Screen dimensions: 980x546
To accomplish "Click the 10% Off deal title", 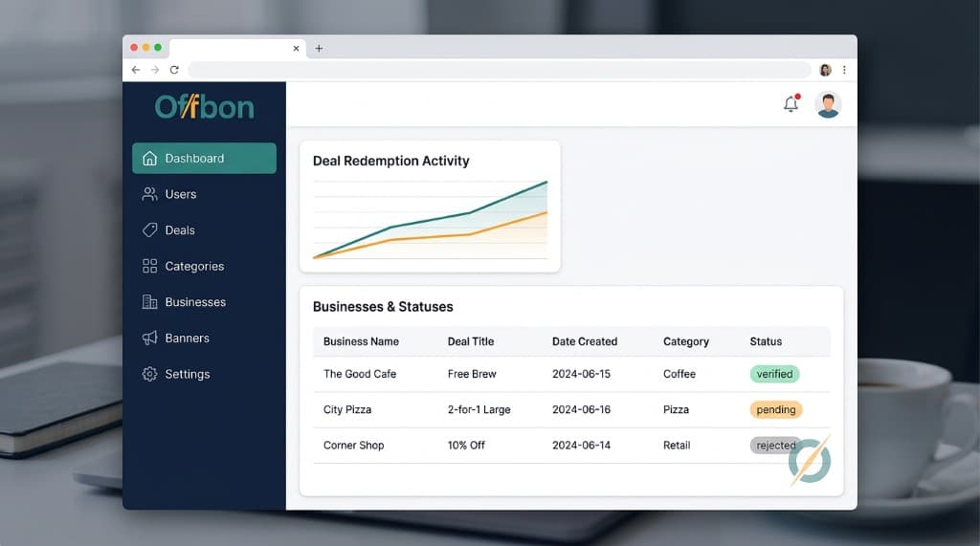I will 466,445.
